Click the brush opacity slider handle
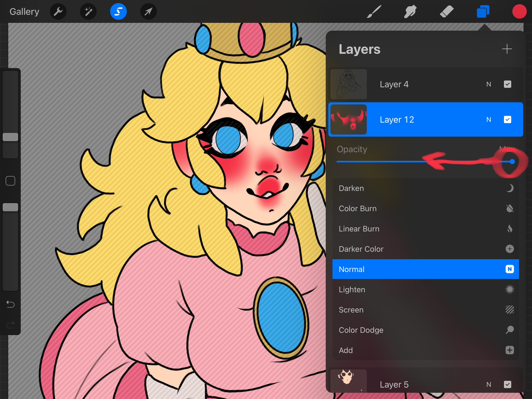 [10, 207]
